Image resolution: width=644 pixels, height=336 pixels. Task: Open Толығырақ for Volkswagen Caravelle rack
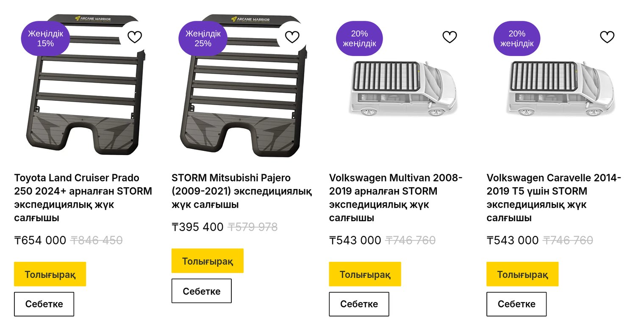pos(522,274)
